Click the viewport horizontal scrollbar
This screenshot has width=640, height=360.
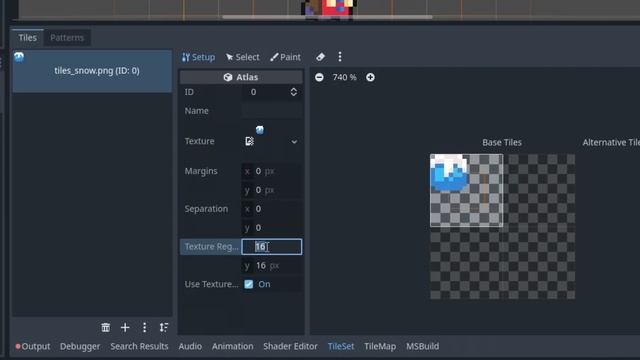point(327,17)
